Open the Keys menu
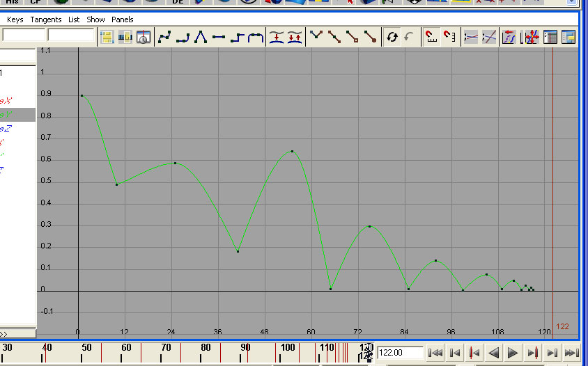This screenshot has height=366, width=588. [x=15, y=19]
